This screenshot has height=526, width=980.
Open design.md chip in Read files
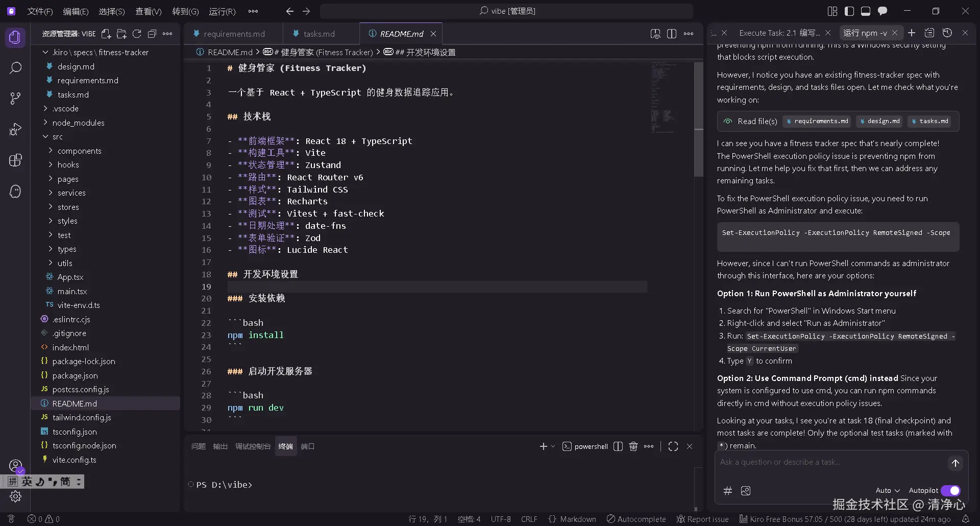pyautogui.click(x=879, y=121)
